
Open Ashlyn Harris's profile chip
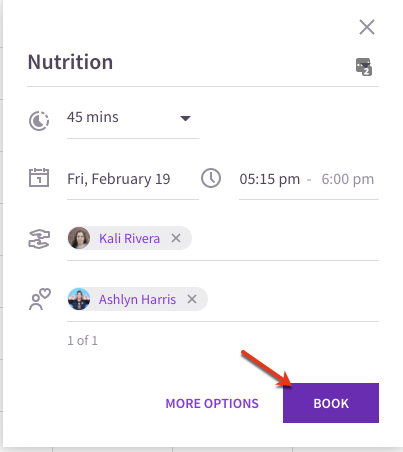137,299
